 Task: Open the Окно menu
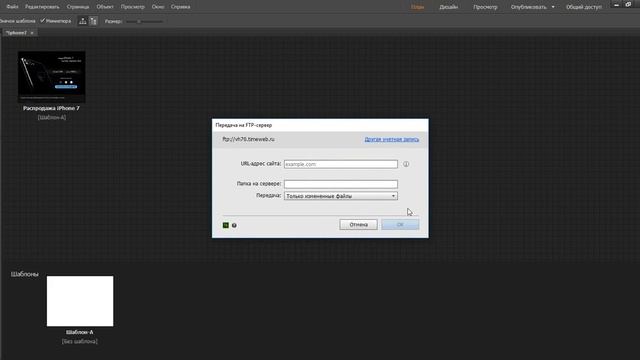coord(158,7)
